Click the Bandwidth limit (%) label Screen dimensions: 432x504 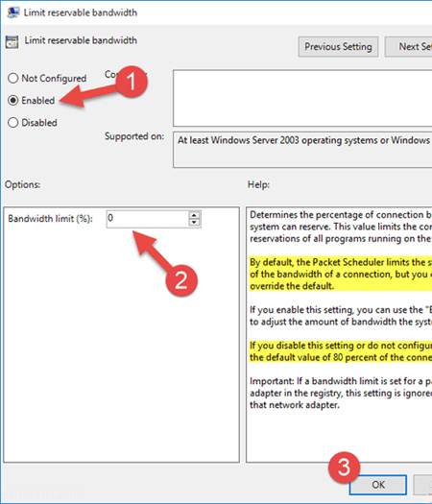(x=50, y=219)
